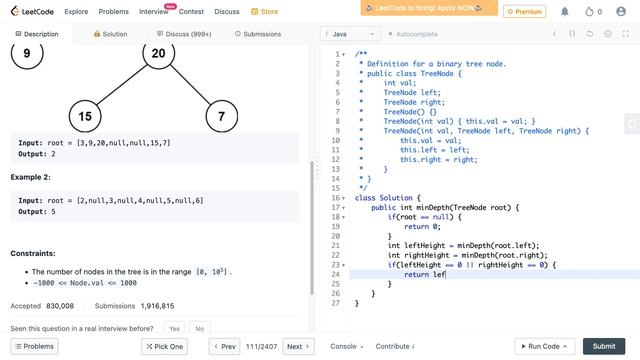Click the Accepted count 830,008

pos(60,306)
